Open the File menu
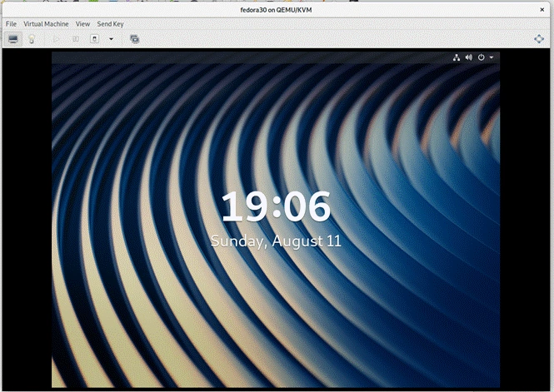This screenshot has height=392, width=554. tap(11, 24)
